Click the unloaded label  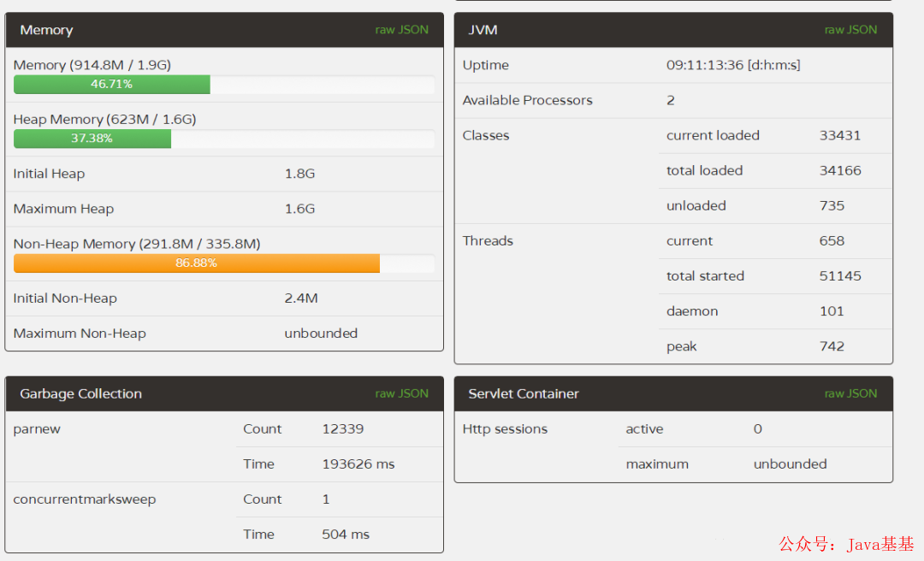696,205
